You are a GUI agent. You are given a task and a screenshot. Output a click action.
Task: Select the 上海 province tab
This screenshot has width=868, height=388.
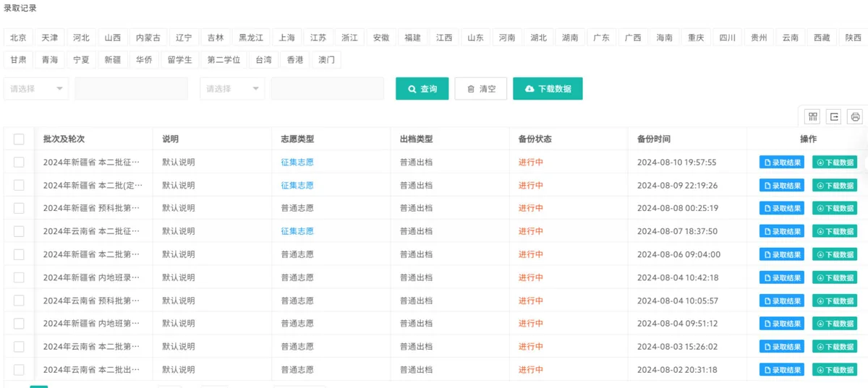click(287, 38)
